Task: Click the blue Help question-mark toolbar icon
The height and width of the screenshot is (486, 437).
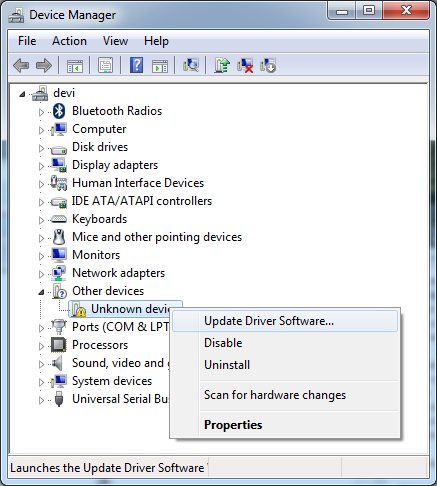Action: point(137,65)
